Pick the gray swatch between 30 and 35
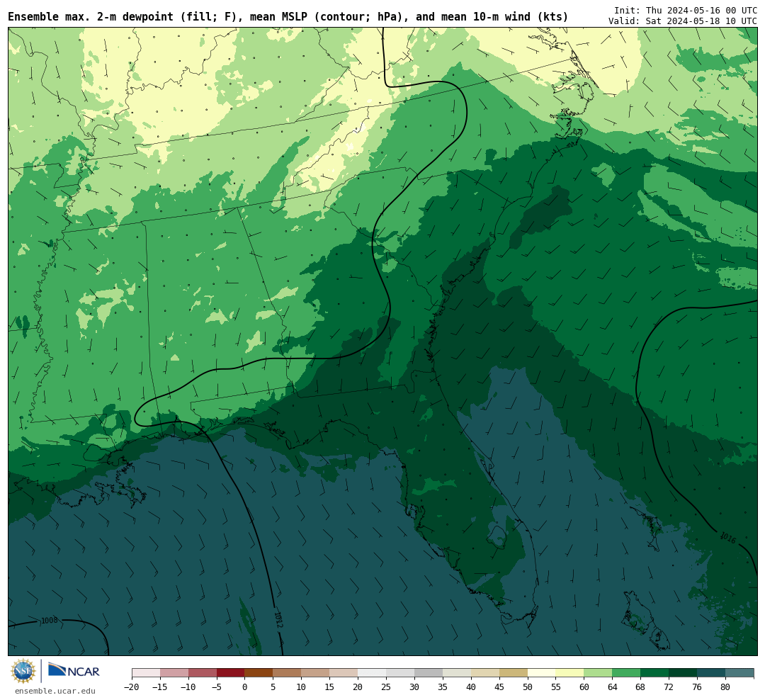 [429, 673]
